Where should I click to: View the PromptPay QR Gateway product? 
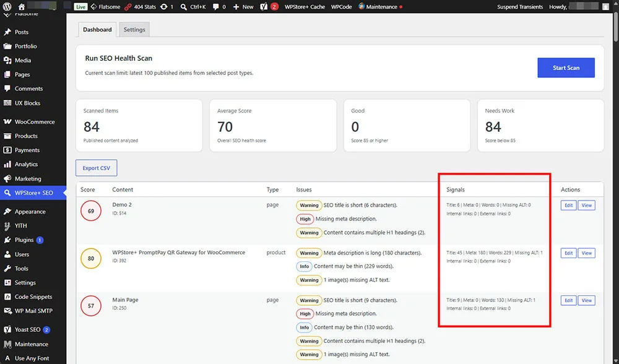click(587, 253)
